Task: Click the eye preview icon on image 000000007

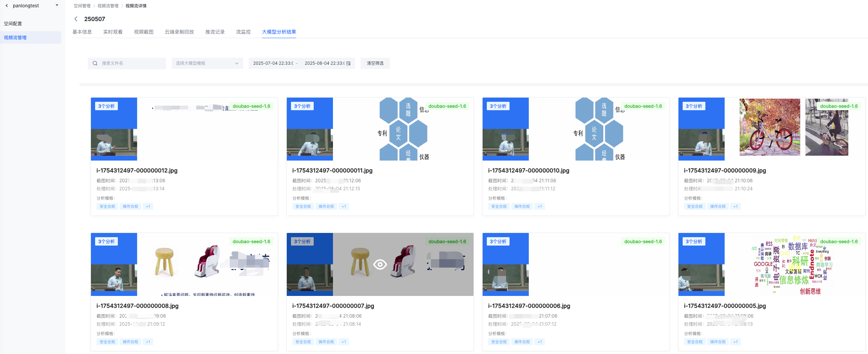Action: click(x=380, y=264)
